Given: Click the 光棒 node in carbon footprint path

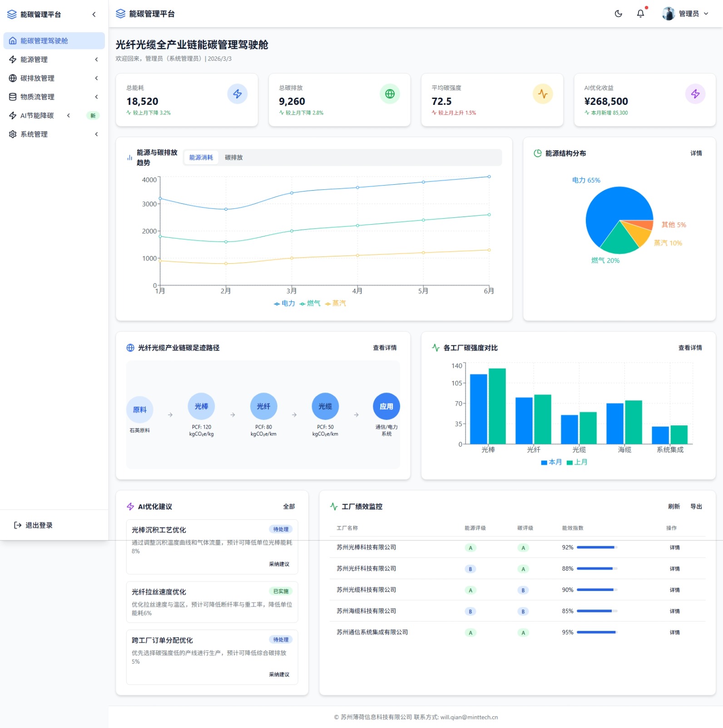Looking at the screenshot, I should 201,406.
